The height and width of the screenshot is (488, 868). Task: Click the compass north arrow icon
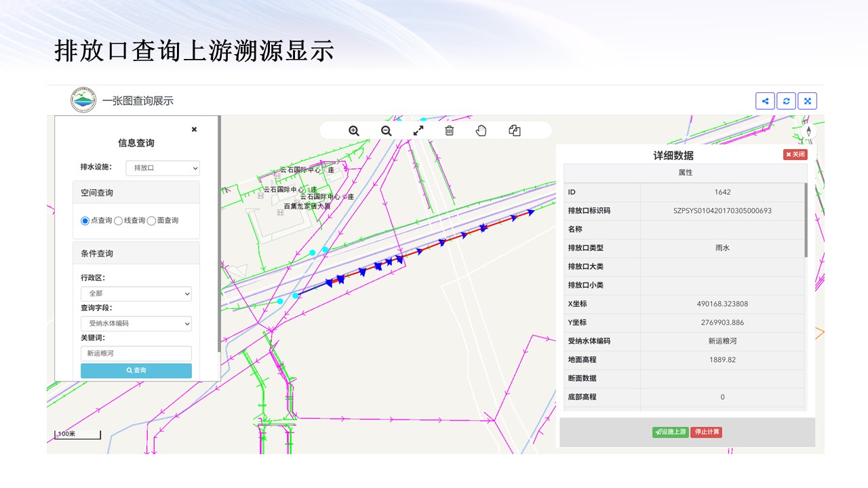click(x=808, y=131)
